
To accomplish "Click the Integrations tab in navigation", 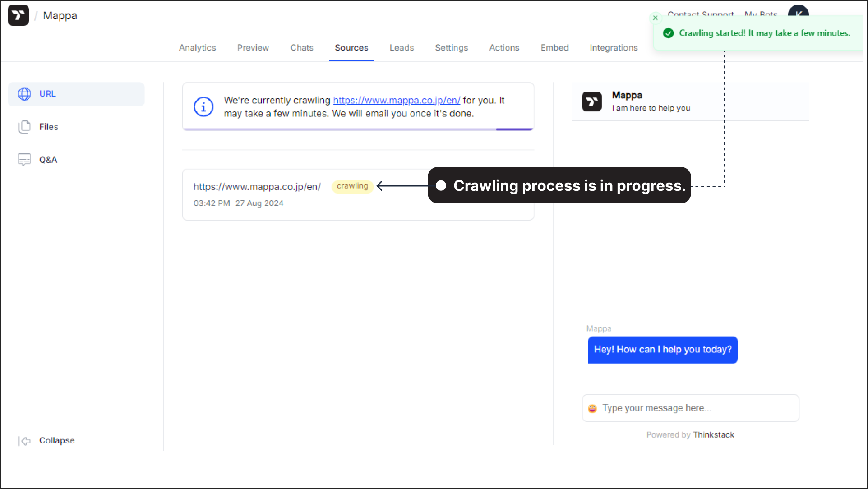I will (613, 47).
